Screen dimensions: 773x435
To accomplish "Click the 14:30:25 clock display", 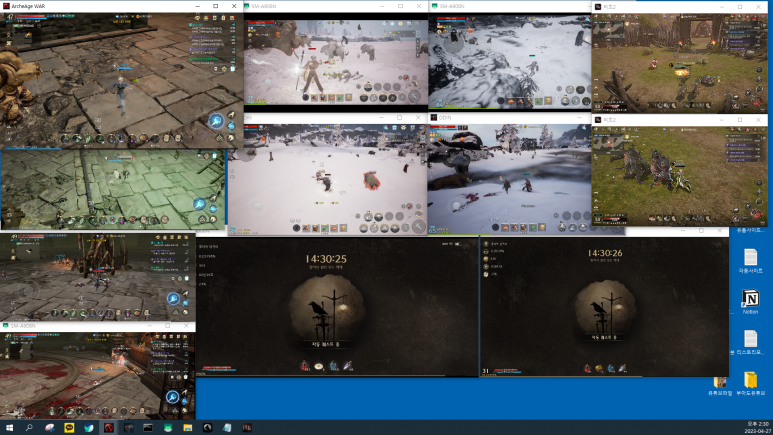I will click(326, 258).
